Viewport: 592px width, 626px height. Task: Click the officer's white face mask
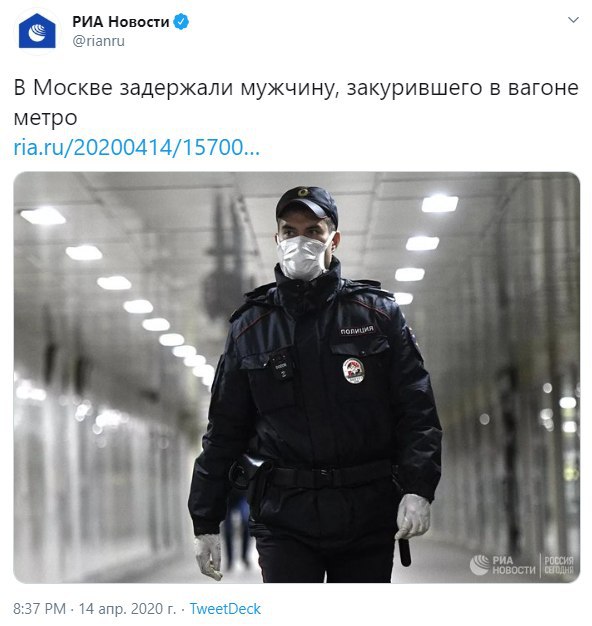tap(303, 256)
